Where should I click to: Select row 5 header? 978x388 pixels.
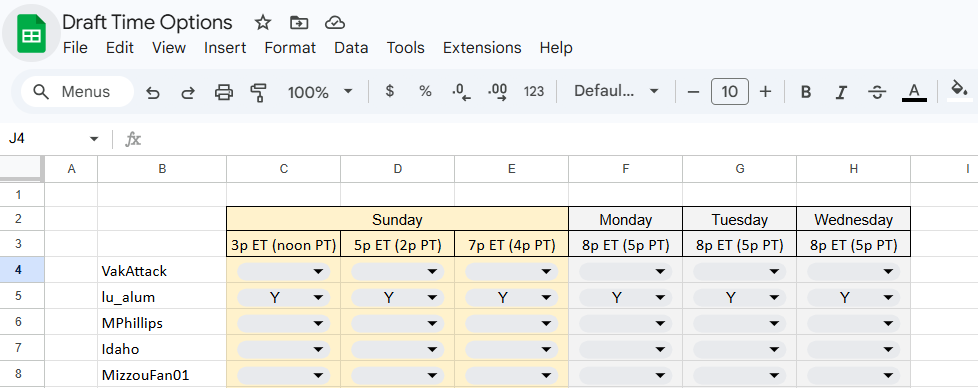point(18,297)
